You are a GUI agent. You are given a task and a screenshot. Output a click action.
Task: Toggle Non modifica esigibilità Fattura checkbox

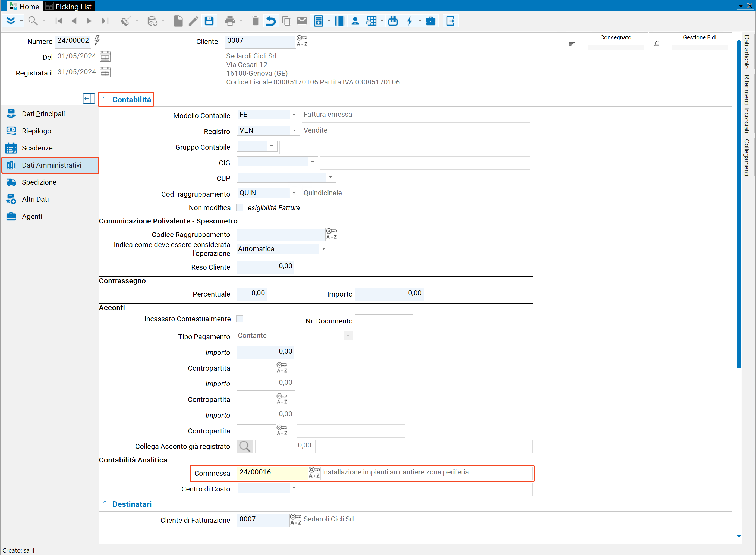(x=240, y=208)
